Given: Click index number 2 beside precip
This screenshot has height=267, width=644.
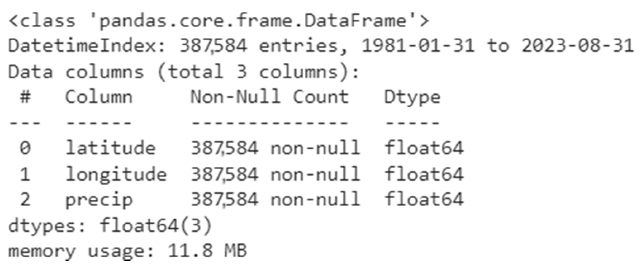Looking at the screenshot, I should click(25, 200).
